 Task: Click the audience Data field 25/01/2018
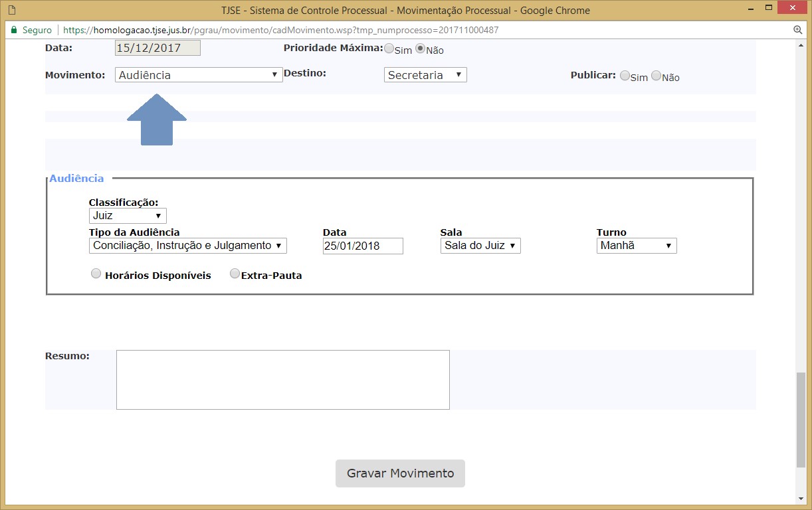[362, 246]
